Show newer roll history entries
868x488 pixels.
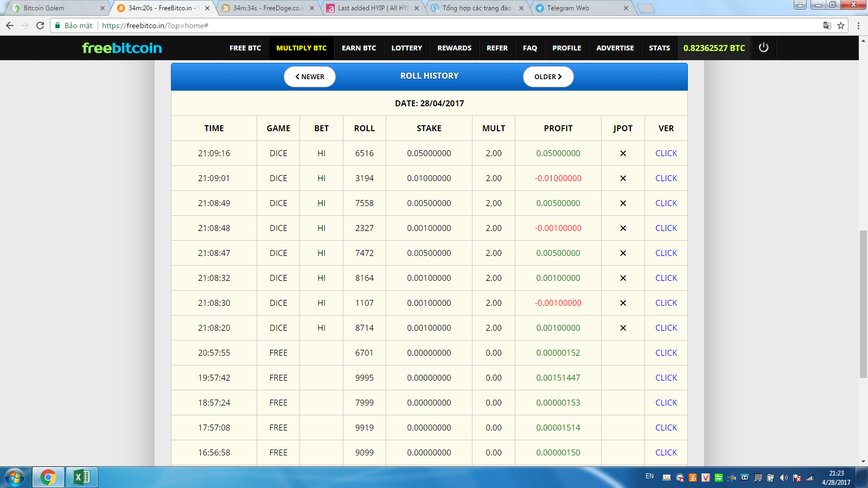pyautogui.click(x=310, y=77)
